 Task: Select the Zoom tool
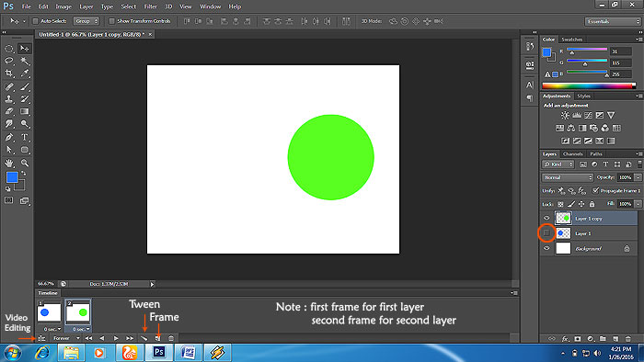click(x=25, y=163)
